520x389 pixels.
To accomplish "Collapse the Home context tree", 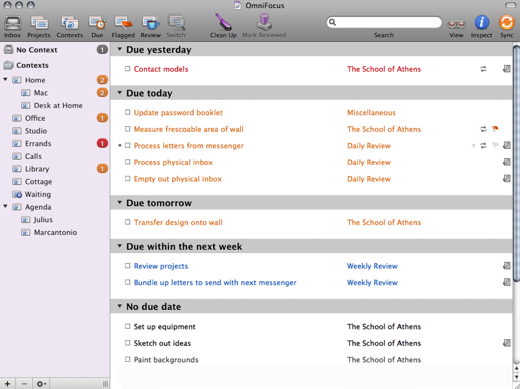I will (x=5, y=80).
